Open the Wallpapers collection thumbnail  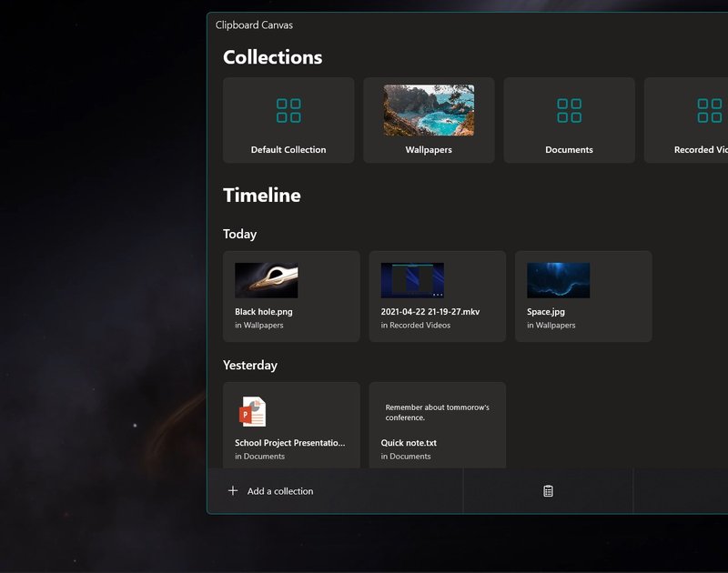(429, 111)
